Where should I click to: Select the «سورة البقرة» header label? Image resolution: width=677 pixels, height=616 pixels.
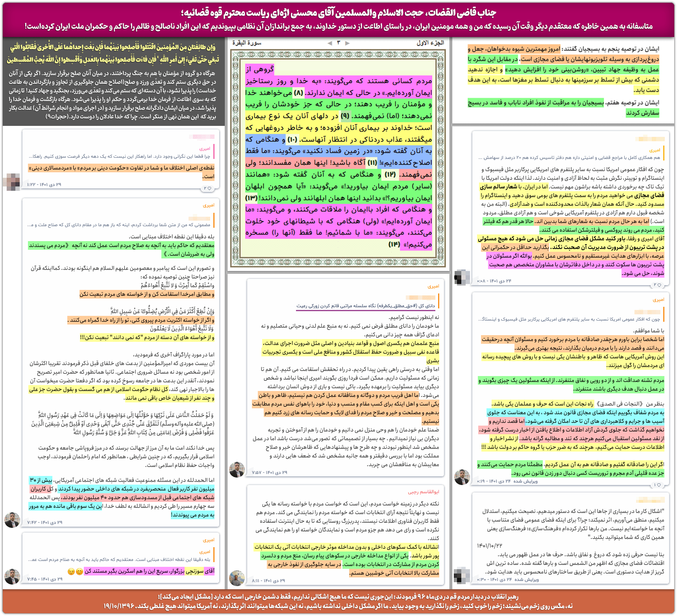pos(246,43)
